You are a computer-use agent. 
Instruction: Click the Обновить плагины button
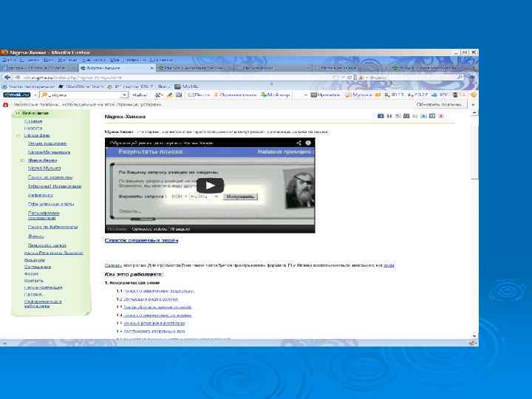pos(439,104)
